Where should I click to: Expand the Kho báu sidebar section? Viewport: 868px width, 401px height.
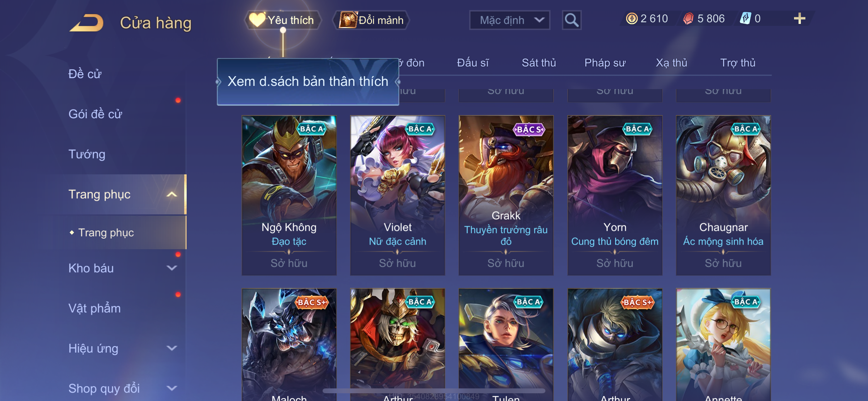pyautogui.click(x=171, y=268)
